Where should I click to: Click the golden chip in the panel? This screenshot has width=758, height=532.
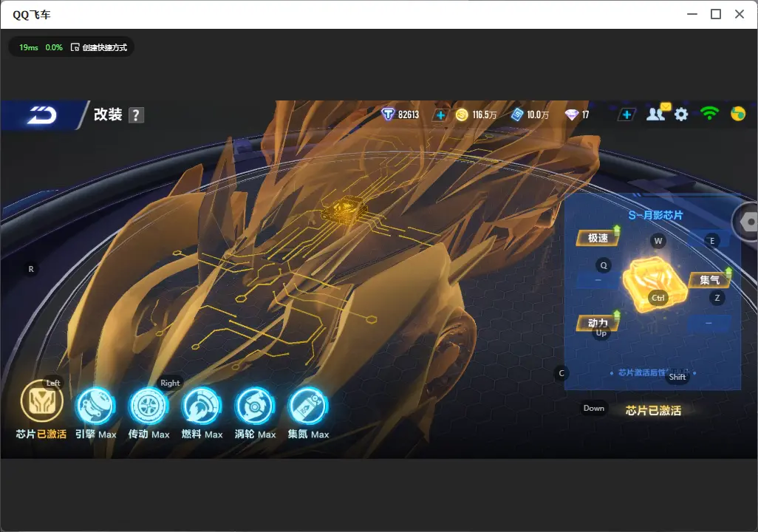[654, 284]
